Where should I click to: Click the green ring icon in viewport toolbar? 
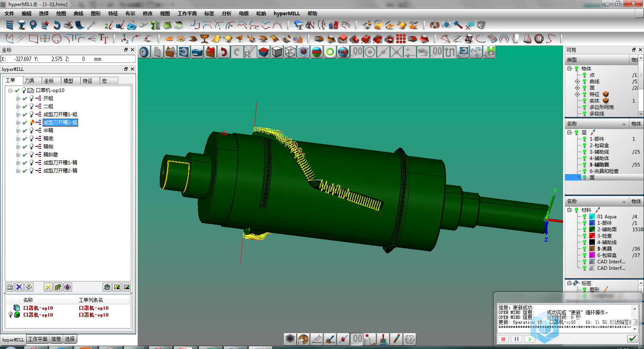pos(330,52)
